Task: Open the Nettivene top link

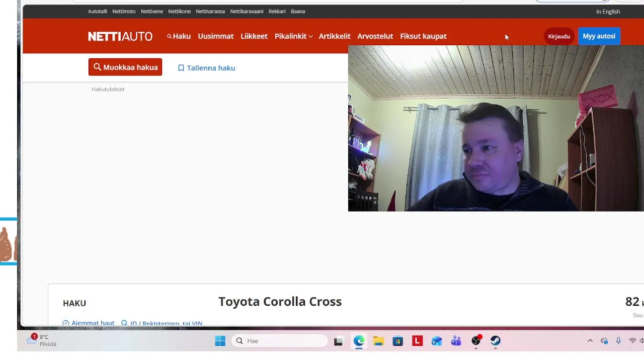Action: [x=152, y=11]
